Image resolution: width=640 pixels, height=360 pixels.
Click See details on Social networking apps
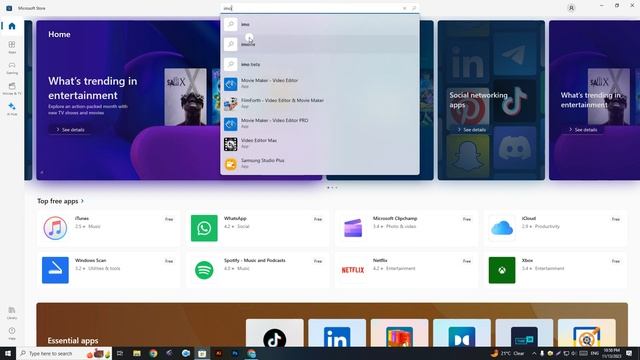471,129
